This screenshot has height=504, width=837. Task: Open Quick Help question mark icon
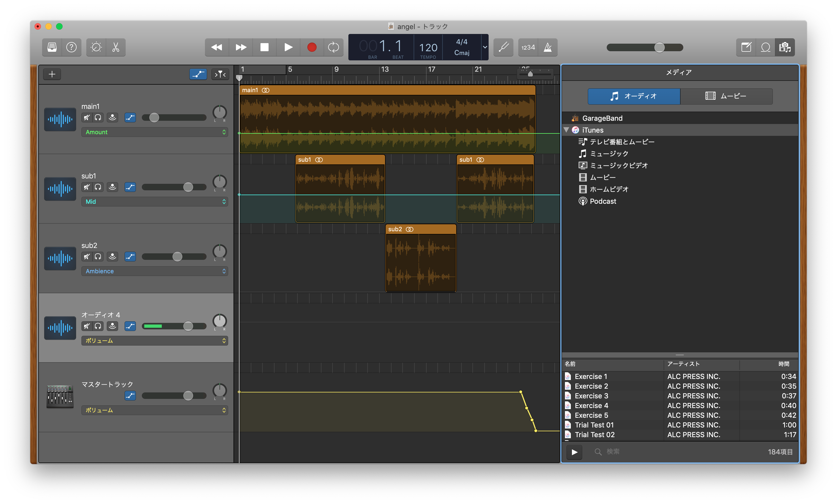pos(71,47)
